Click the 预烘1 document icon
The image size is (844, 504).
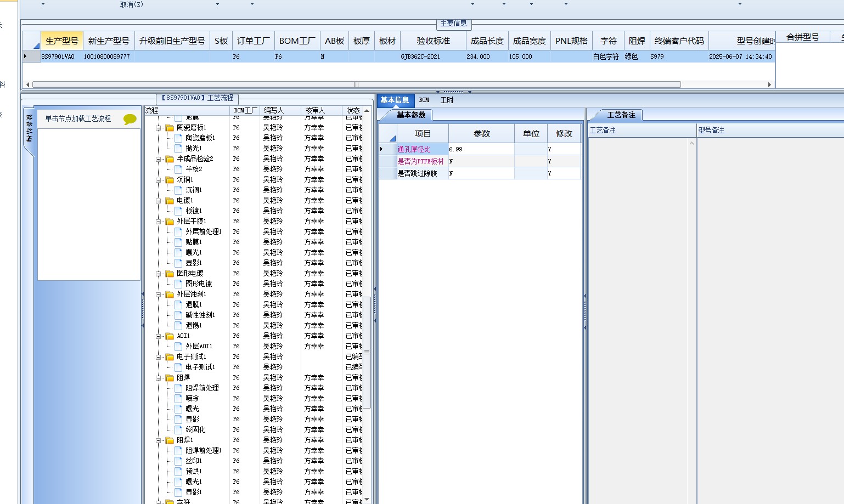(x=178, y=472)
